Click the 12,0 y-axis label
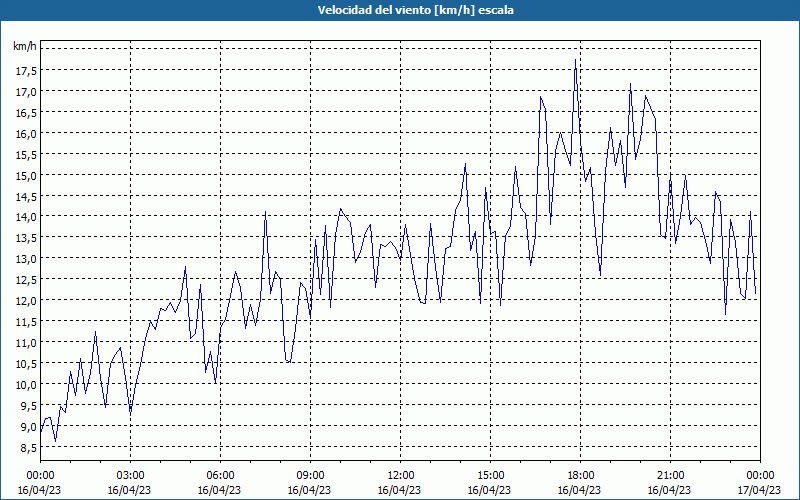 [x=26, y=301]
